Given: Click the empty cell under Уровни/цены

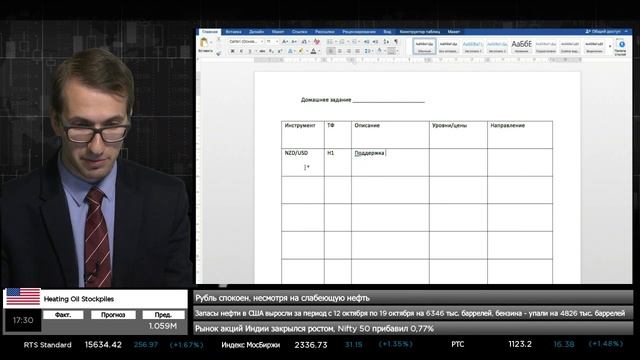Looking at the screenshot, I should [458, 162].
